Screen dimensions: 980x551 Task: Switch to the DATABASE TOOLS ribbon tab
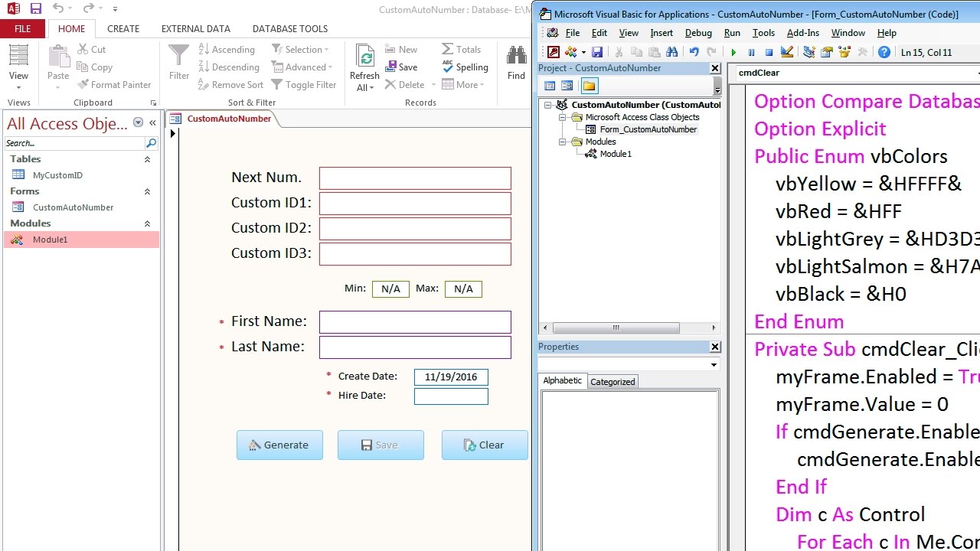[290, 28]
